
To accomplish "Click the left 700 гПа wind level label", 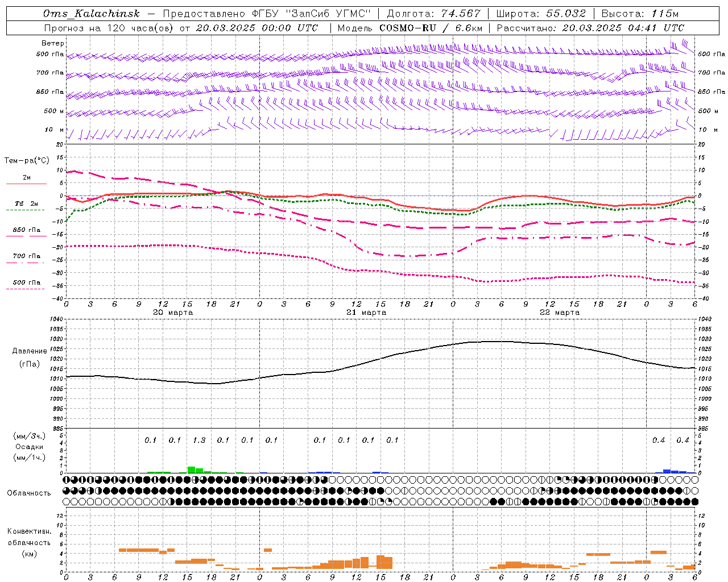I will (50, 73).
